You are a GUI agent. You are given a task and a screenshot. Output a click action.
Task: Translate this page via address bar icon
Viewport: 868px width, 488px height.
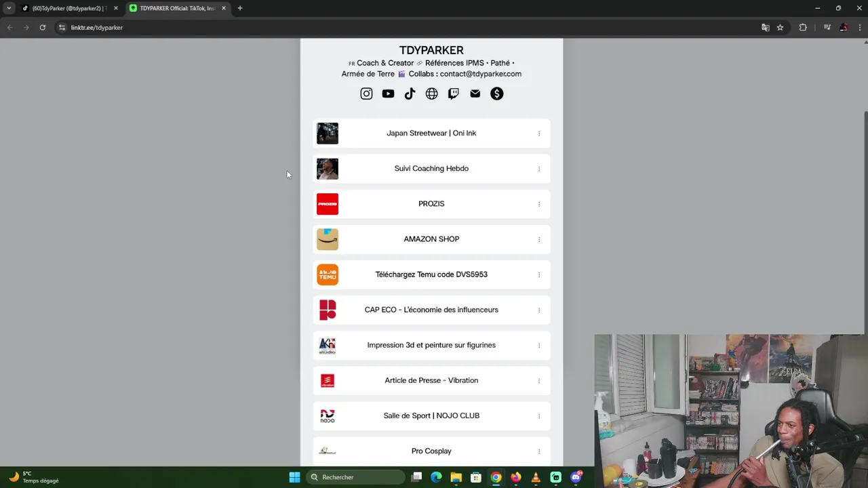[x=765, y=27]
